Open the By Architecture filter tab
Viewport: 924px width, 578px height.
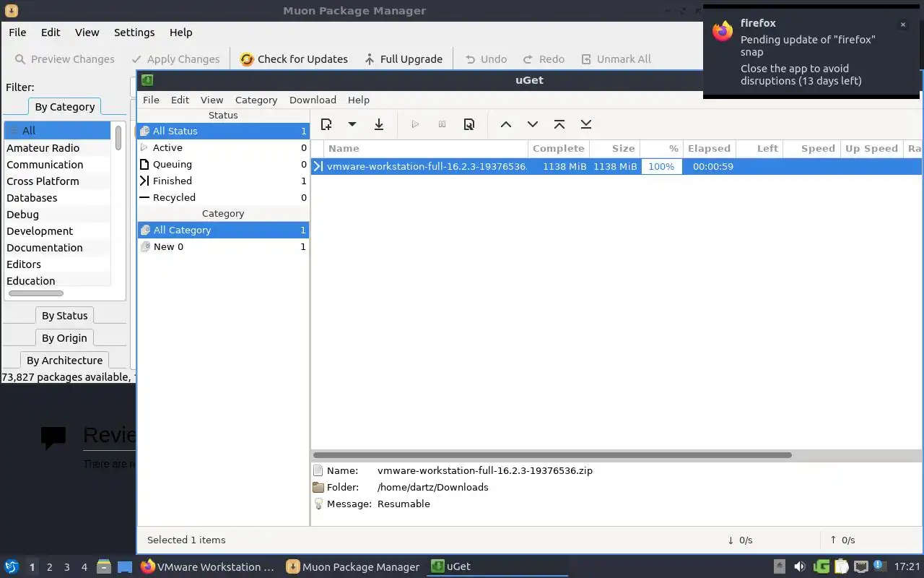tap(64, 361)
